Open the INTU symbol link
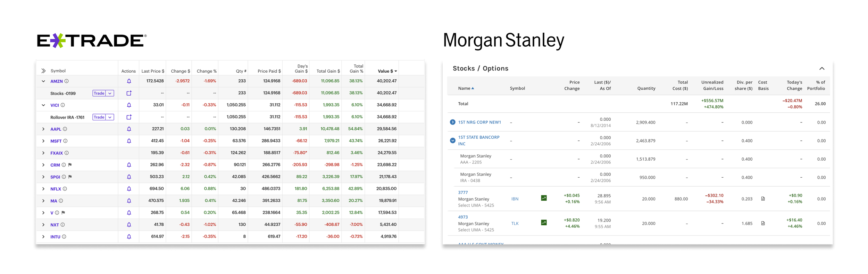The height and width of the screenshot is (274, 868). pos(55,237)
